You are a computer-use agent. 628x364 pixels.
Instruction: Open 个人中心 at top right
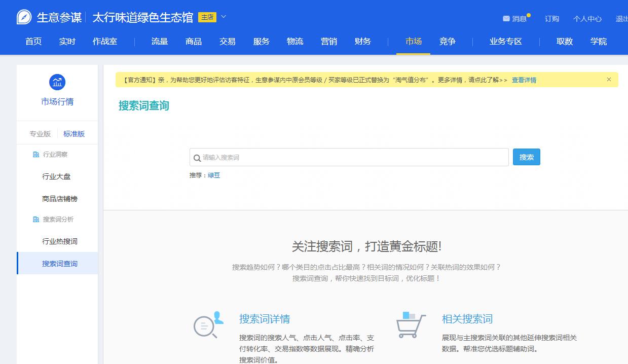(586, 19)
